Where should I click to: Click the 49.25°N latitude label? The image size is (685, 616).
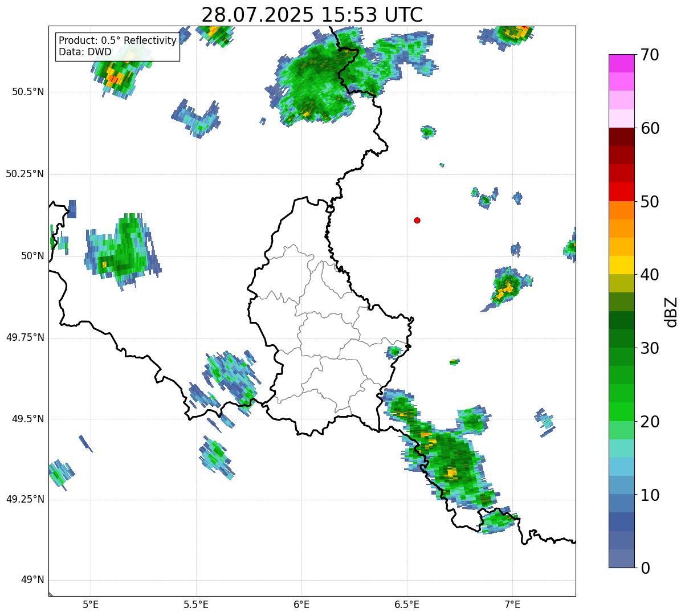[25, 500]
